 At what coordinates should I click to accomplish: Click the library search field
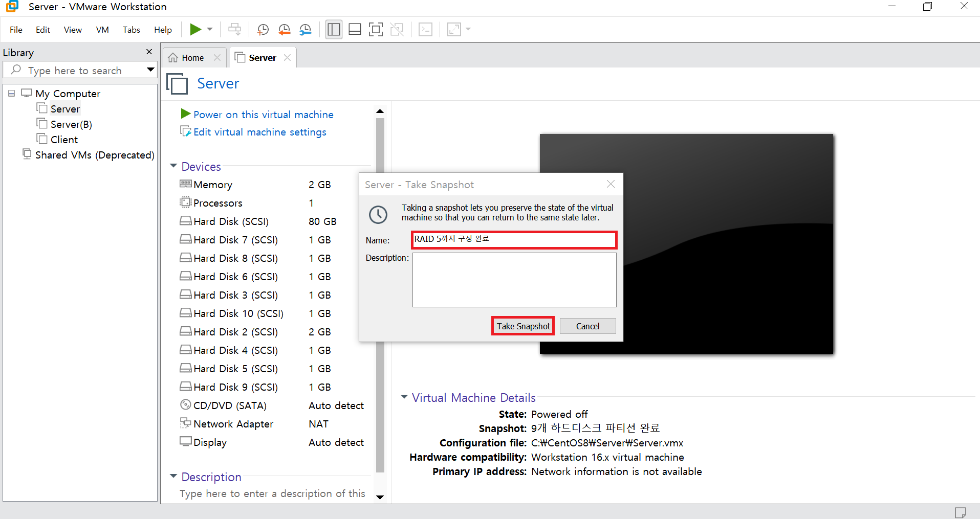point(74,70)
